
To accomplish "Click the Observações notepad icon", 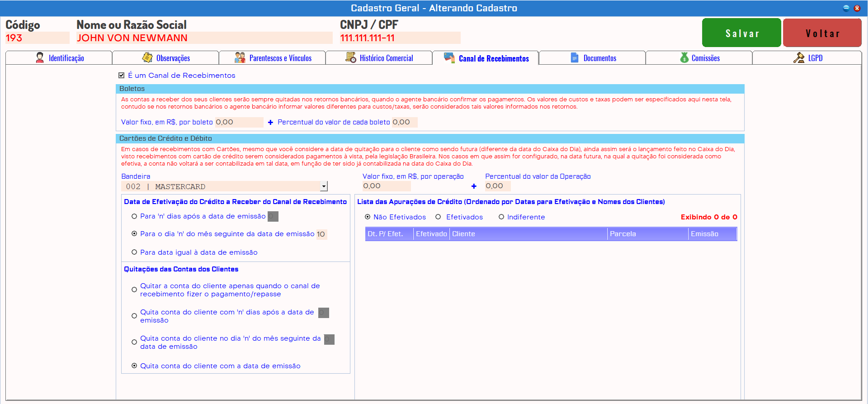I will click(x=147, y=57).
